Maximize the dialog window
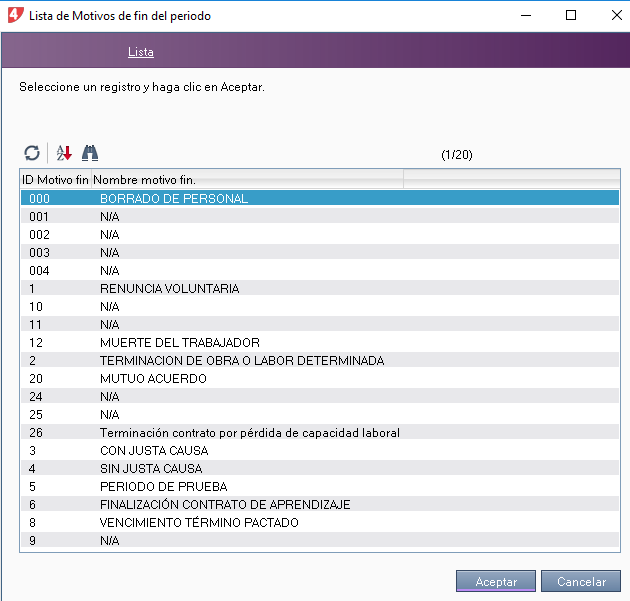Screen dimensions: 630x601 click(x=570, y=16)
